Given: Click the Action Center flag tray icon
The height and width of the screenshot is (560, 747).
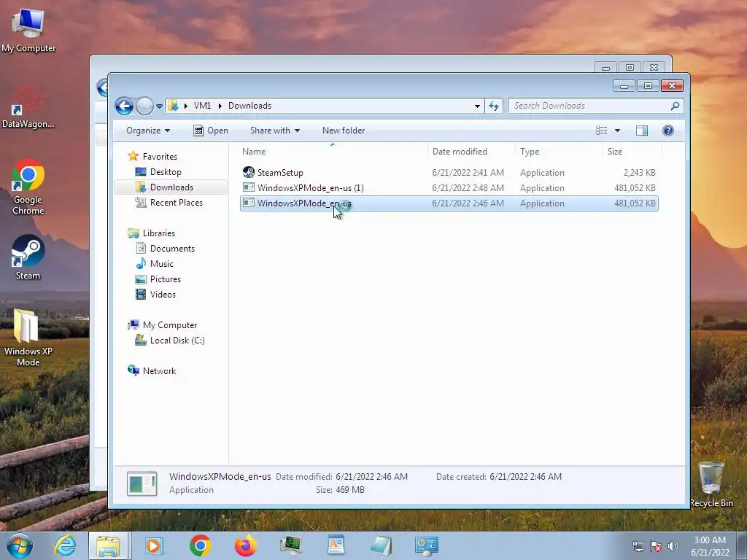Looking at the screenshot, I should (656, 546).
